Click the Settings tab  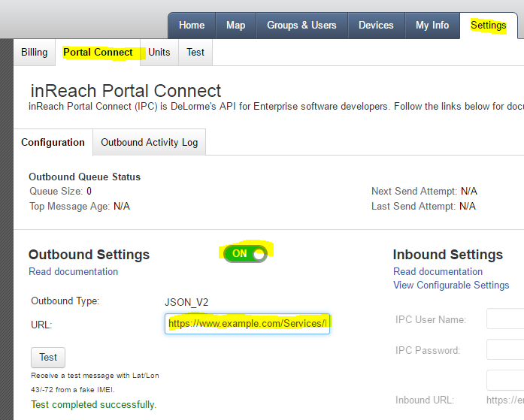coord(489,26)
